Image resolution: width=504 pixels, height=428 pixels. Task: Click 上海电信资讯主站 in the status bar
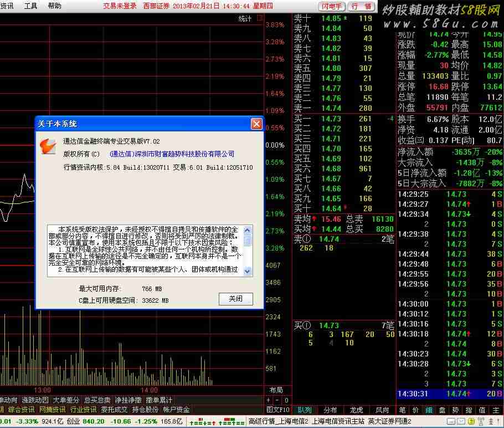tap(338, 421)
